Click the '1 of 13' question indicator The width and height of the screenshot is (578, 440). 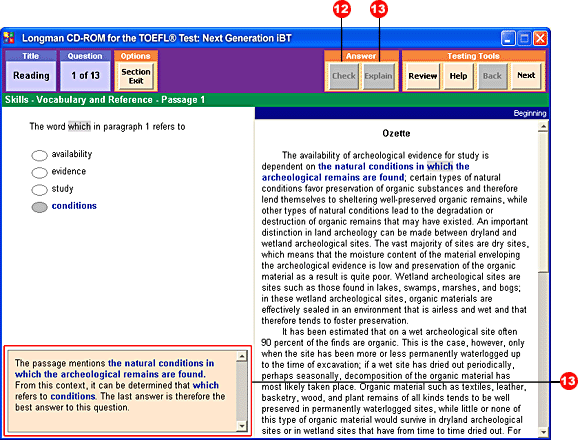pos(85,76)
